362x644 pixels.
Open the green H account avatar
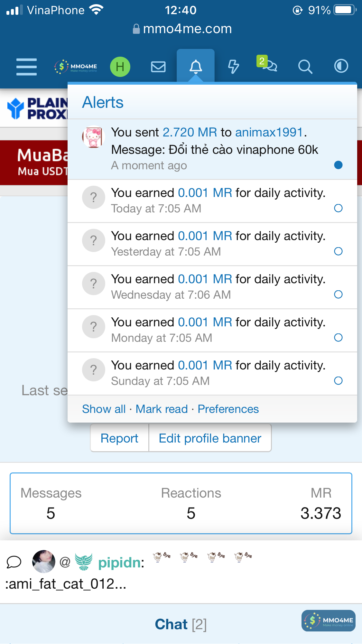pyautogui.click(x=120, y=67)
